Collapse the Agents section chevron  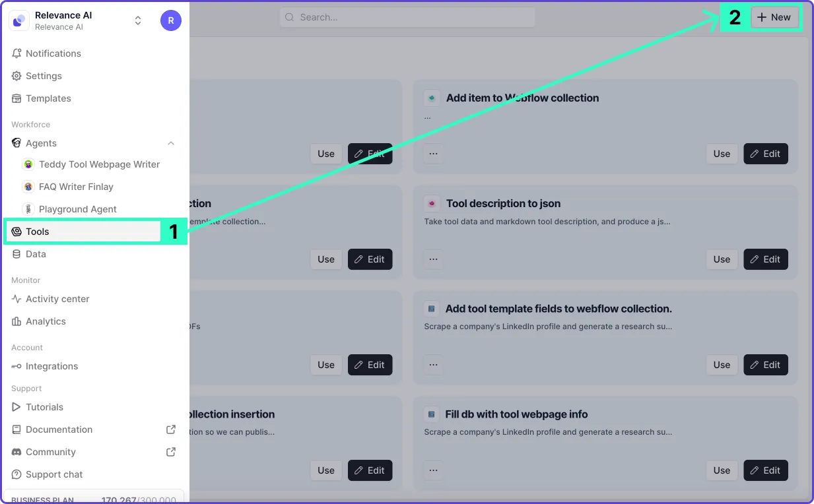[171, 143]
